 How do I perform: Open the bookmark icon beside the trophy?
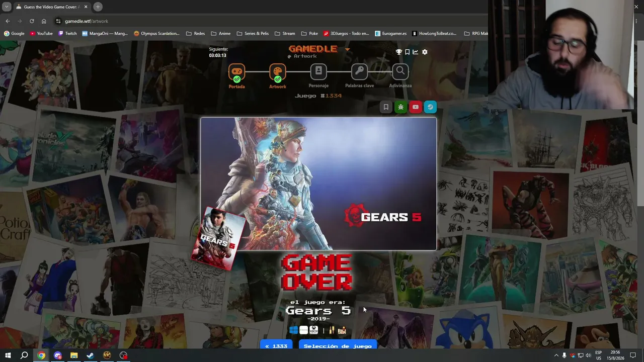pos(408,52)
